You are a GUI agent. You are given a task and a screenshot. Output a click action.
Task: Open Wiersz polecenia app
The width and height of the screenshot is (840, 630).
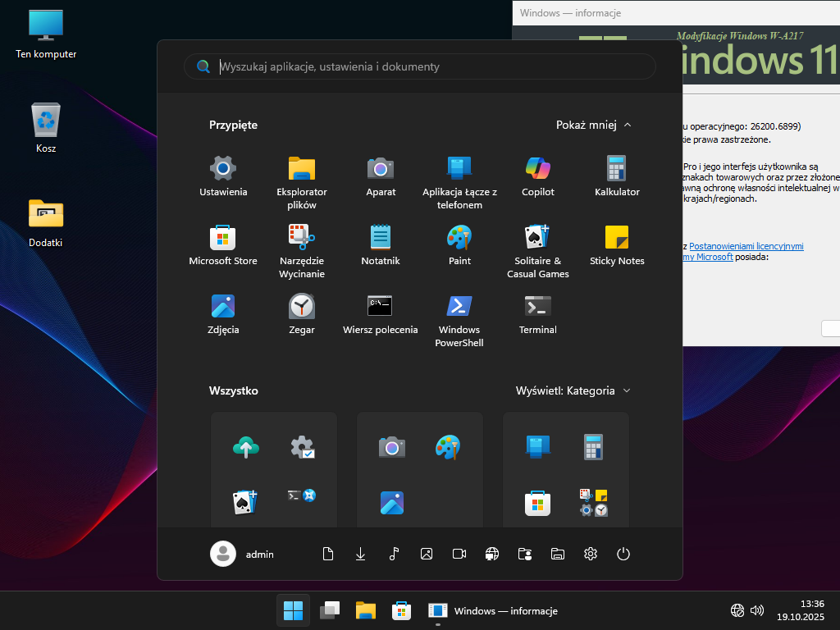click(381, 314)
